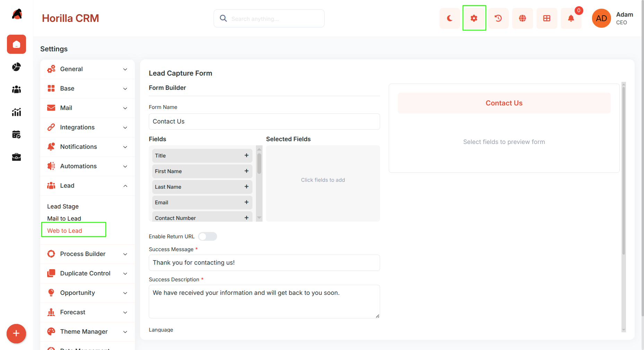
Task: Expand Process Builder section
Action: pos(87,254)
